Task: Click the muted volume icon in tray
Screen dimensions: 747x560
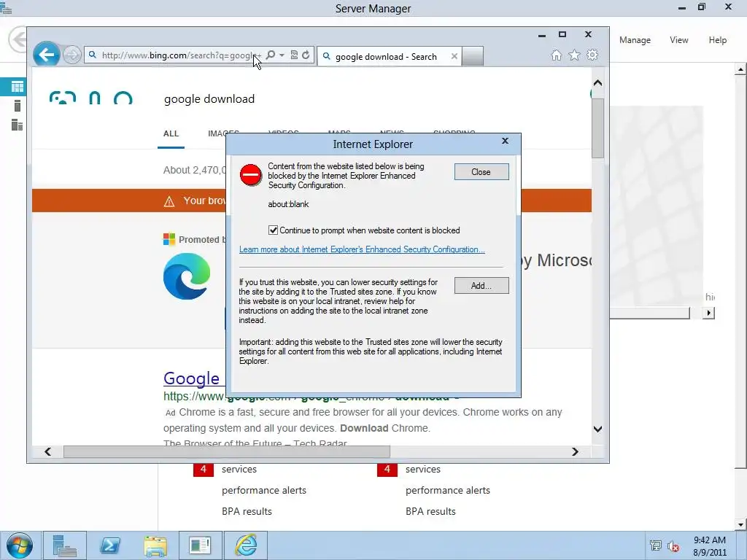Action: 673,546
